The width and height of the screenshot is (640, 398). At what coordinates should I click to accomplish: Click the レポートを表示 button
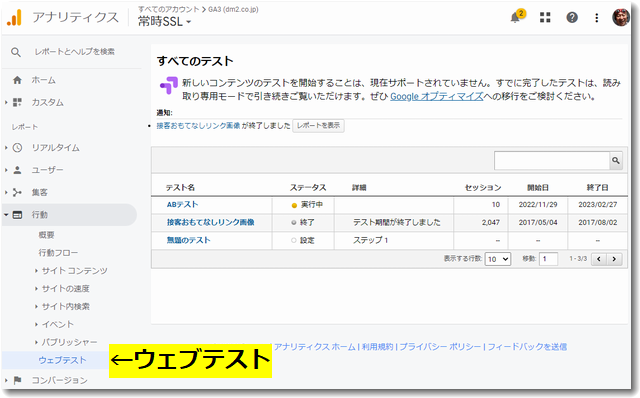(318, 126)
